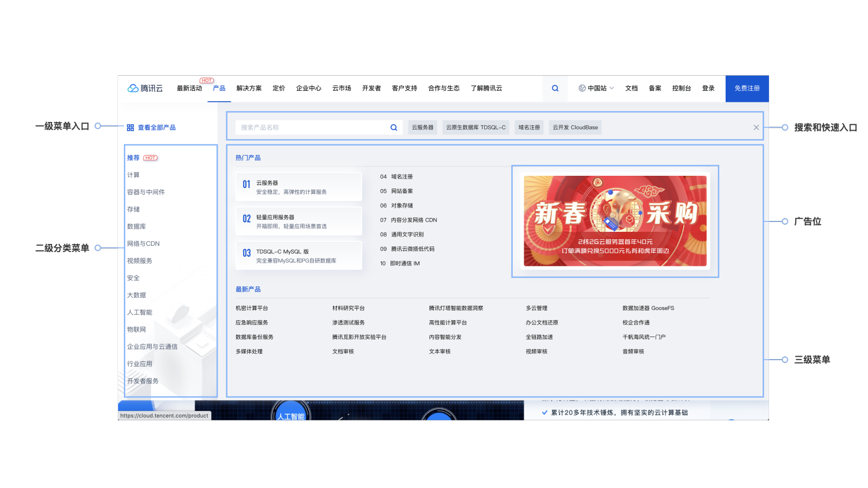This screenshot has width=868, height=488.
Task: Select the 容器与中间件 category
Action: click(x=146, y=192)
